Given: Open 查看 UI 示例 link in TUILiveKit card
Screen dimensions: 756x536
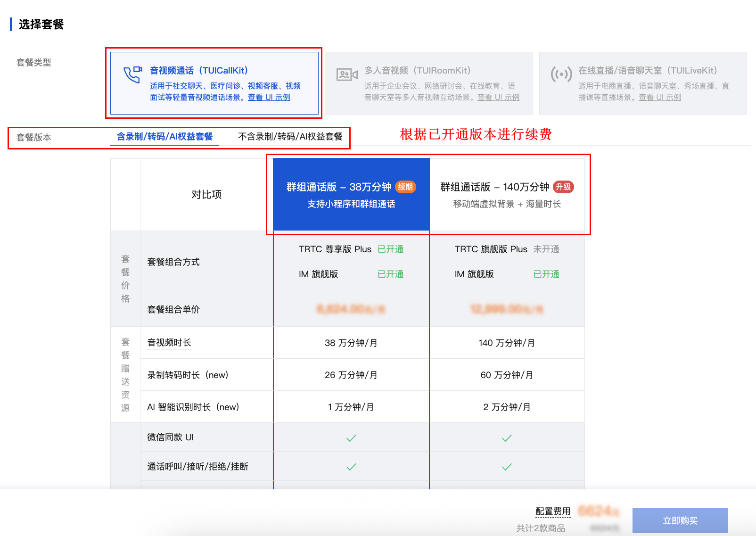Looking at the screenshot, I should pos(660,97).
